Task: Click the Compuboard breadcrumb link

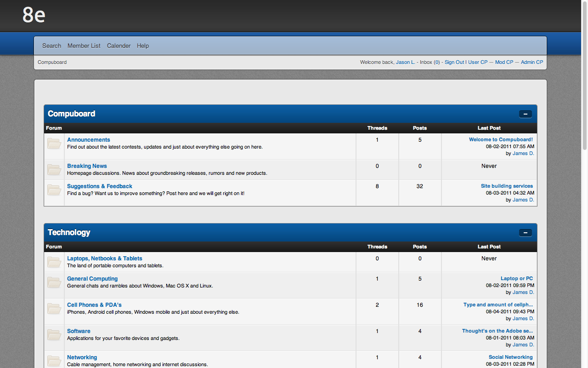Action: pos(52,62)
